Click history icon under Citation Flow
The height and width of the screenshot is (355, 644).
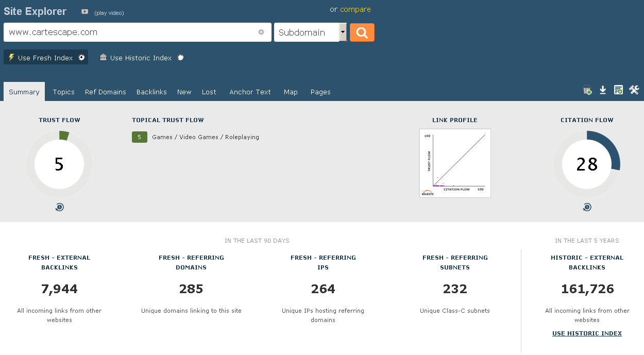(x=587, y=207)
